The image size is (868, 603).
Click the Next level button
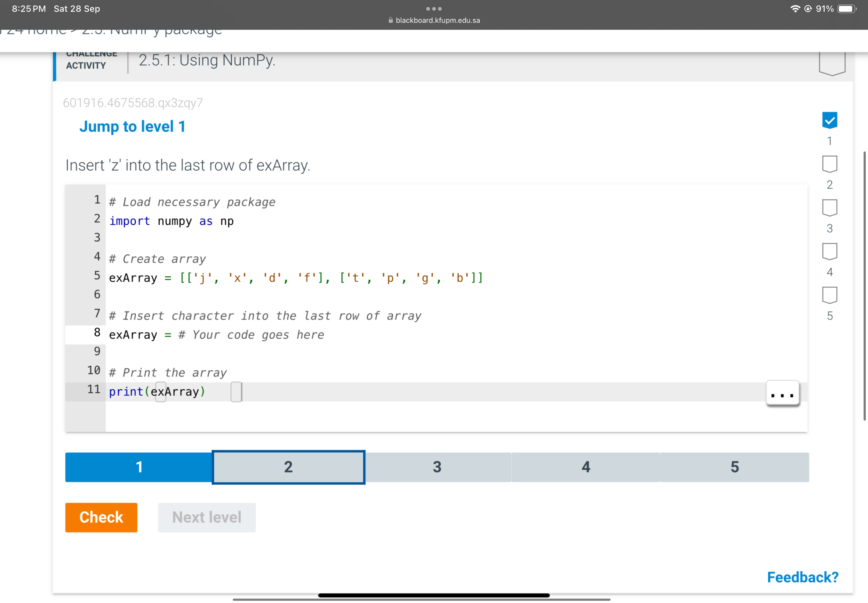click(206, 517)
